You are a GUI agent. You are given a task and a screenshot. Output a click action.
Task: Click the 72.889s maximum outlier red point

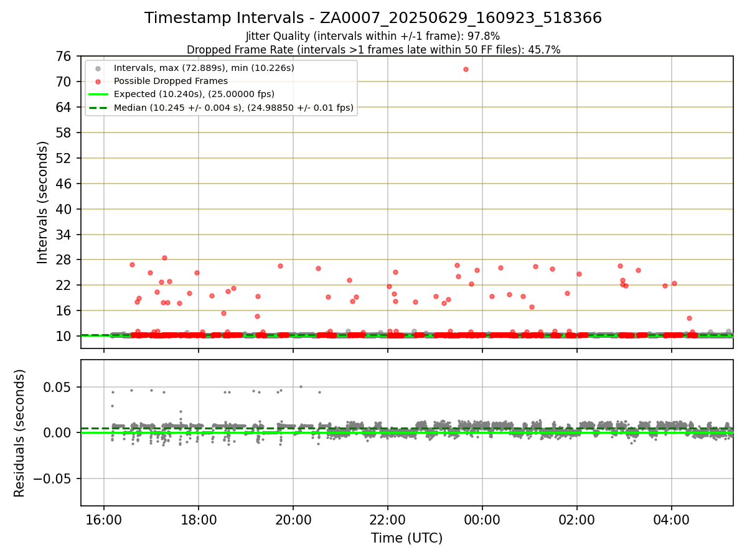coord(466,69)
